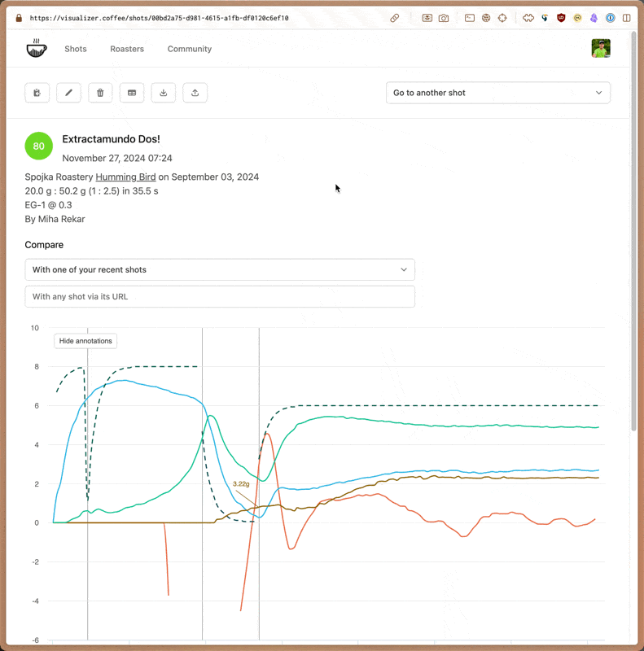Share the shot with the upload icon

(195, 93)
